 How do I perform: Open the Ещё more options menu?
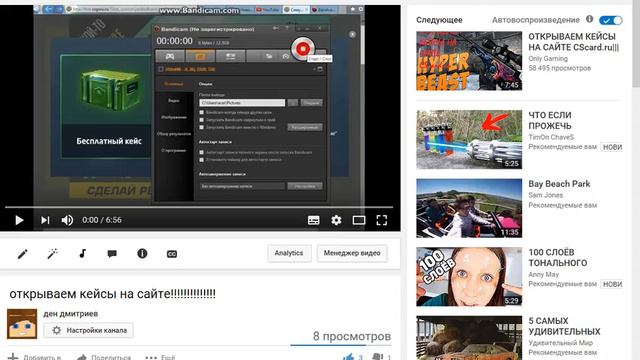pyautogui.click(x=160, y=358)
